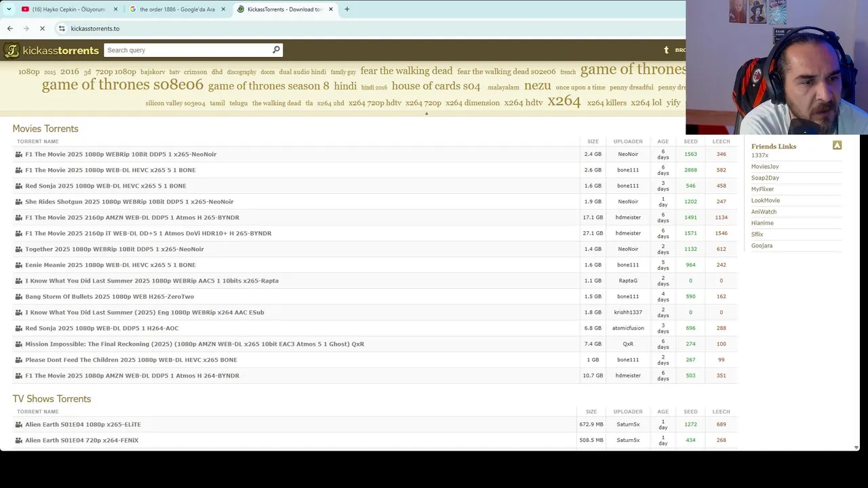Click icon beside Eenie Meanie torrent

[19, 265]
